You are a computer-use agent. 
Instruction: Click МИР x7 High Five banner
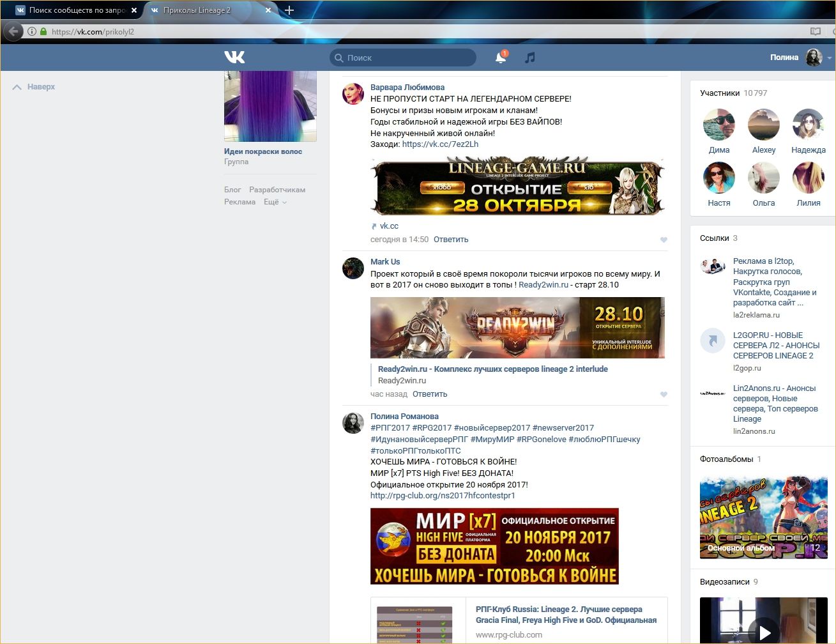coord(494,546)
